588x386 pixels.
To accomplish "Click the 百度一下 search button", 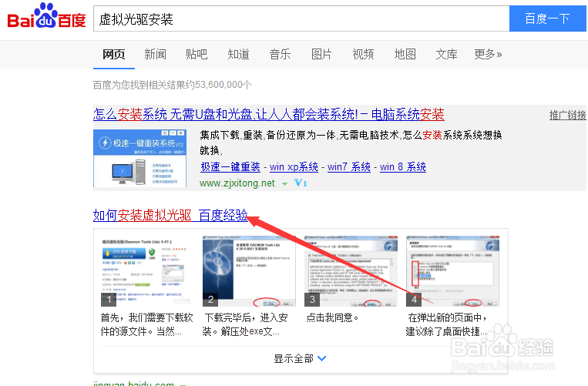I will click(547, 18).
